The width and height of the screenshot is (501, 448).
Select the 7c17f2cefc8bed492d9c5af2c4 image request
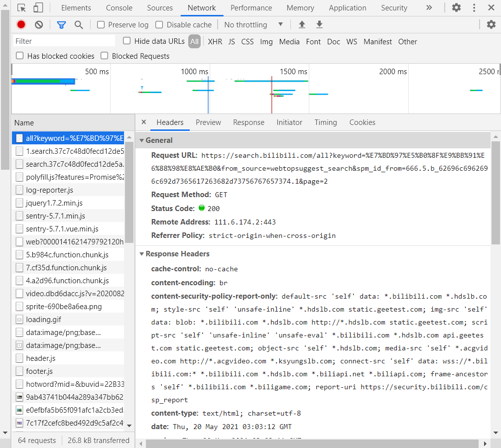pos(68,423)
